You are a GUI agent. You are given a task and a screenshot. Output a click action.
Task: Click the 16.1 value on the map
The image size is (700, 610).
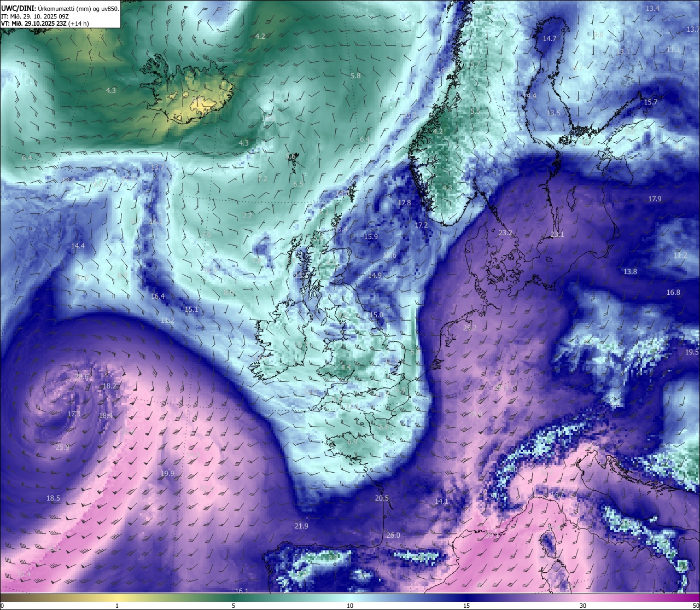(242, 590)
